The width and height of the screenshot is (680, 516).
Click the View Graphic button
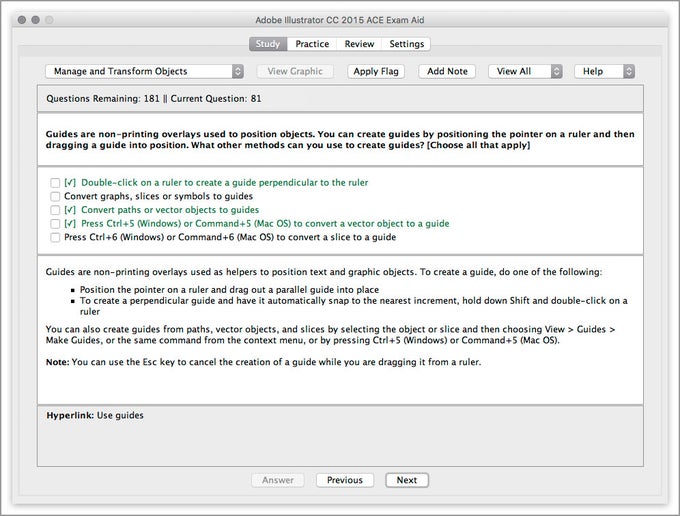(x=295, y=71)
